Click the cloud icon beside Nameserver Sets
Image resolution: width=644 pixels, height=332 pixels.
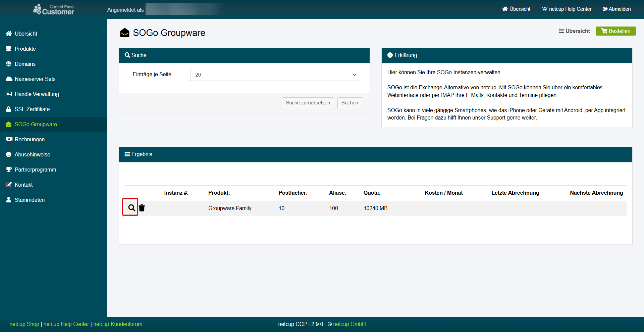9,79
